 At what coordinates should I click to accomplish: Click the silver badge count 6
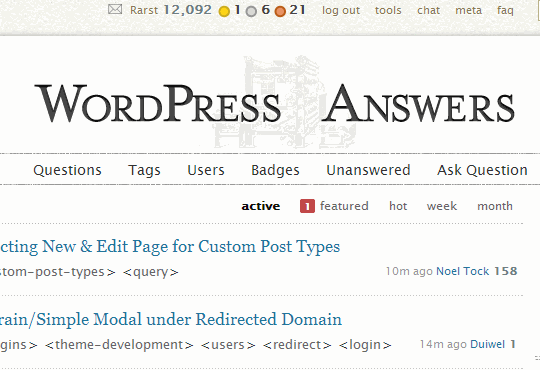pyautogui.click(x=266, y=10)
